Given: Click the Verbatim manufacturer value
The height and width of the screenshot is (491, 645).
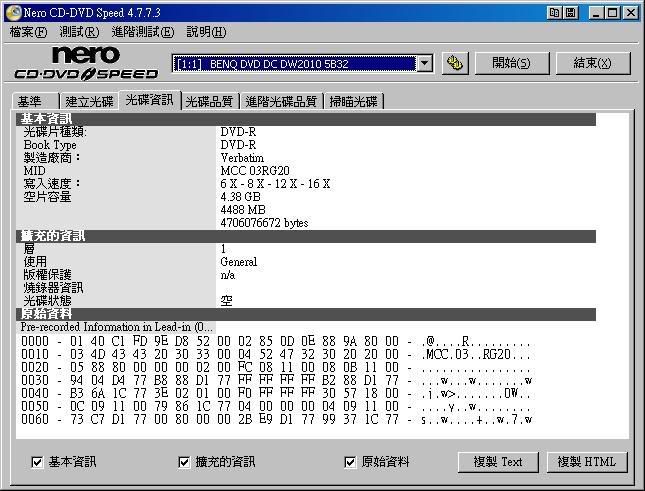Looking at the screenshot, I should coord(242,158).
